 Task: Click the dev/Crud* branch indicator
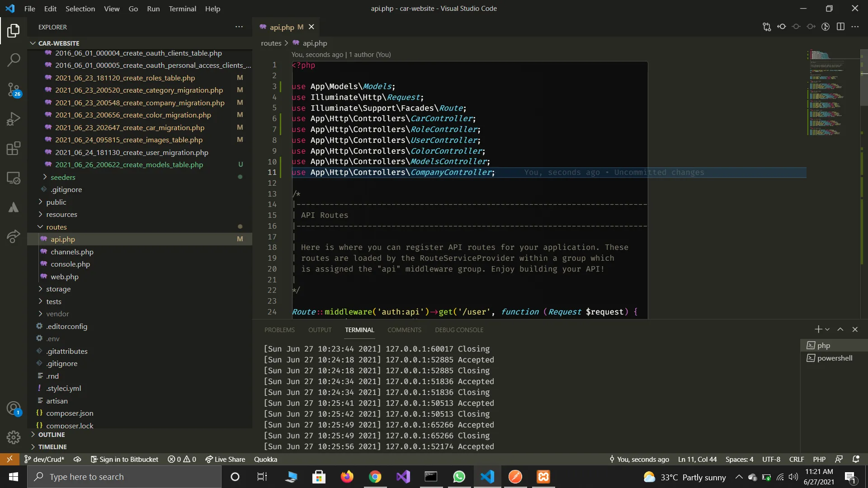44,459
